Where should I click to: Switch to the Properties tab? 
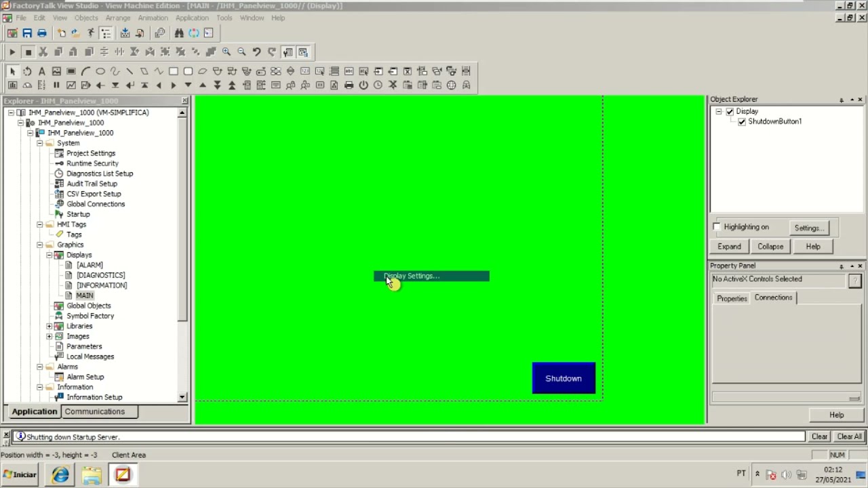click(x=732, y=298)
